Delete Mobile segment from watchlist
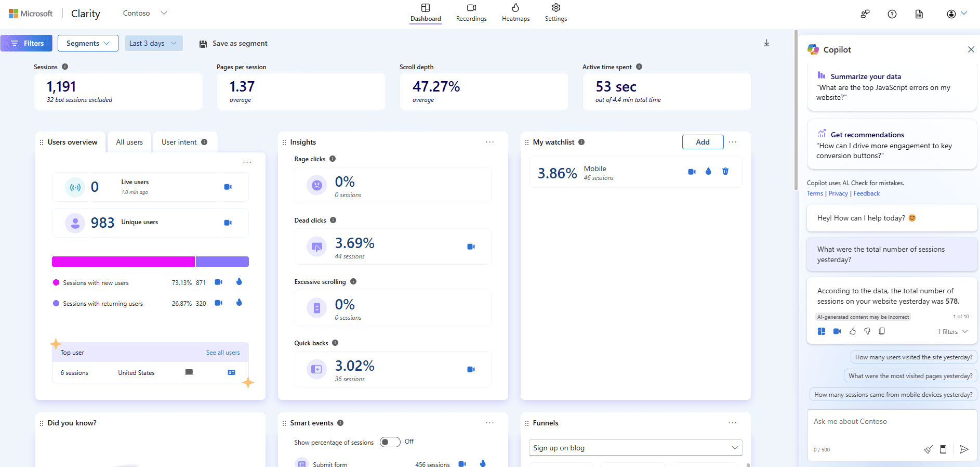The width and height of the screenshot is (980, 467). click(725, 172)
